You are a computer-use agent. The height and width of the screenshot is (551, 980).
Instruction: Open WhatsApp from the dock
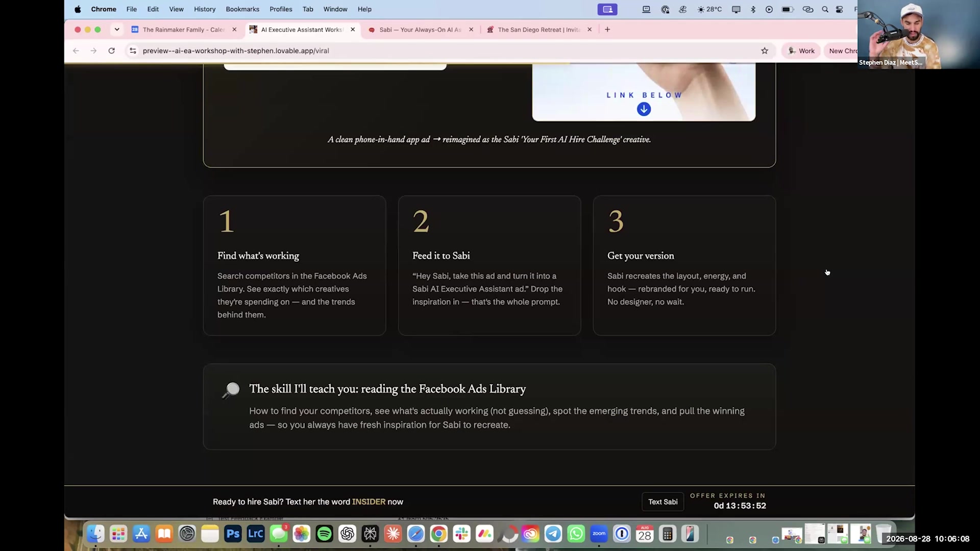576,534
